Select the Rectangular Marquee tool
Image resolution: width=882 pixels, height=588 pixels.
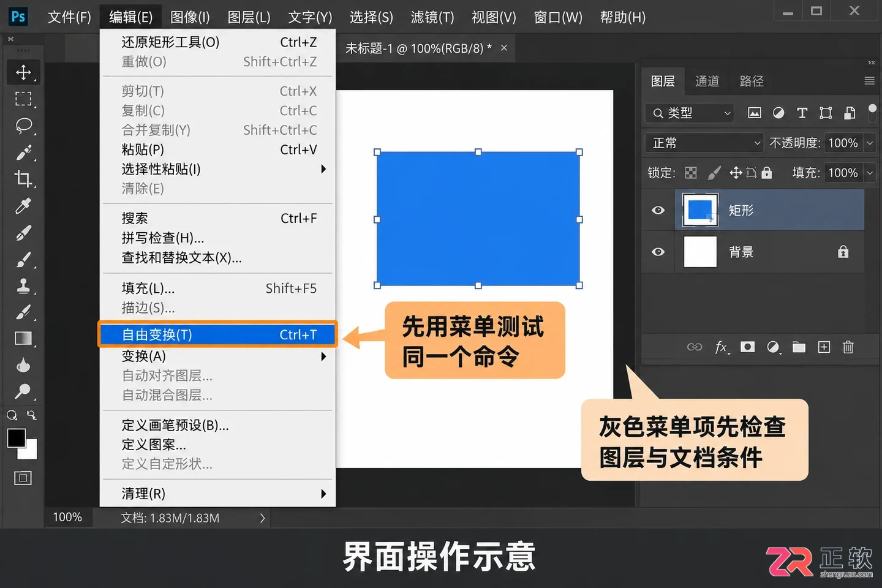[x=23, y=99]
